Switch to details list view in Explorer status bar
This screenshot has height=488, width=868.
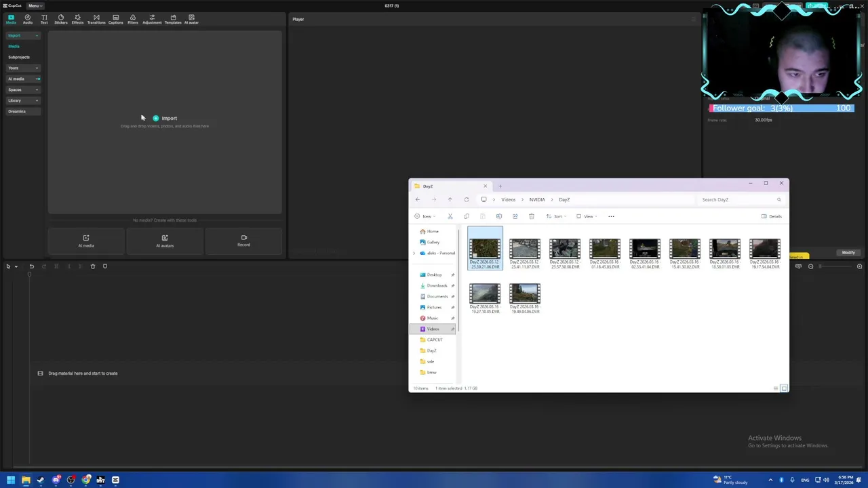776,388
